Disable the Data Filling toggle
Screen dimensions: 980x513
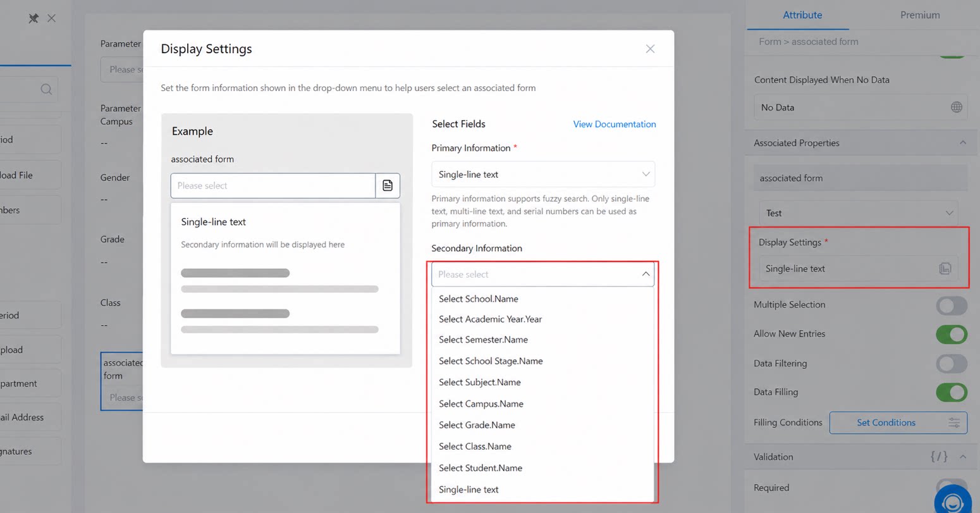tap(952, 392)
